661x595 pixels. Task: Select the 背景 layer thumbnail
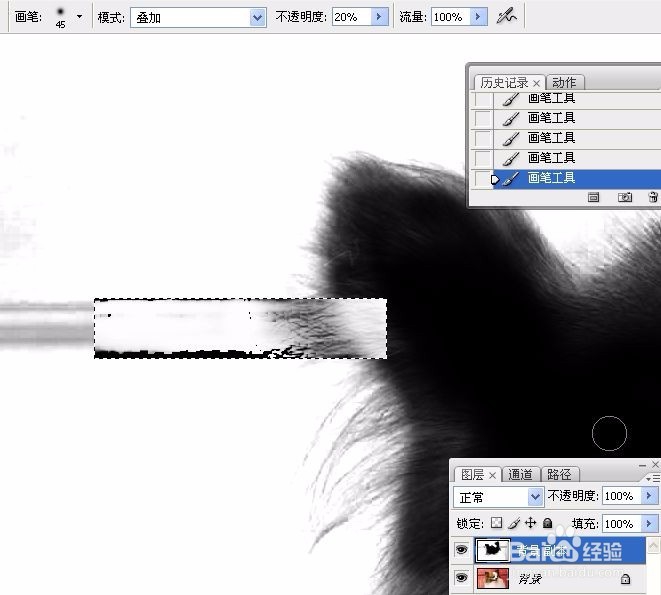coord(493,578)
